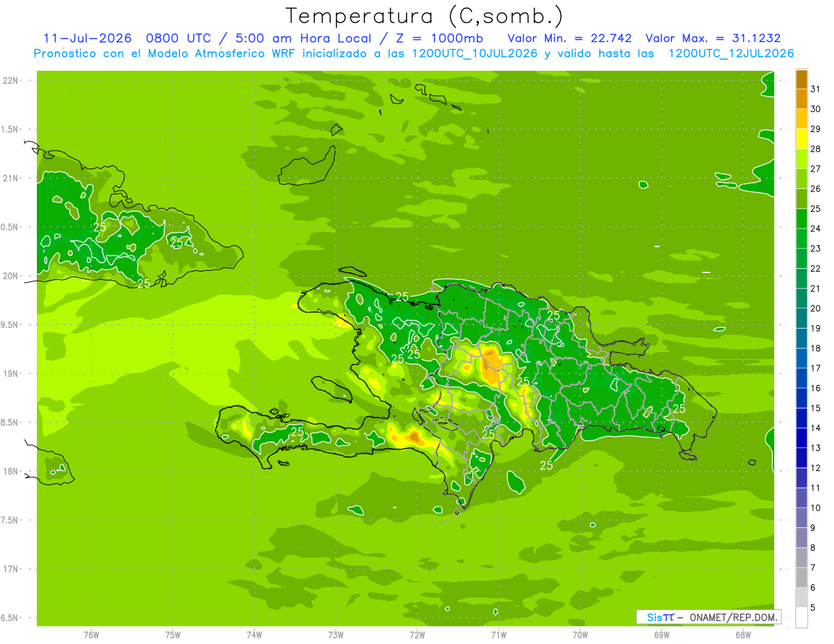Screen dimensions: 834x644
Task: Click the "76W" longitude axis label
Action: coord(91,635)
